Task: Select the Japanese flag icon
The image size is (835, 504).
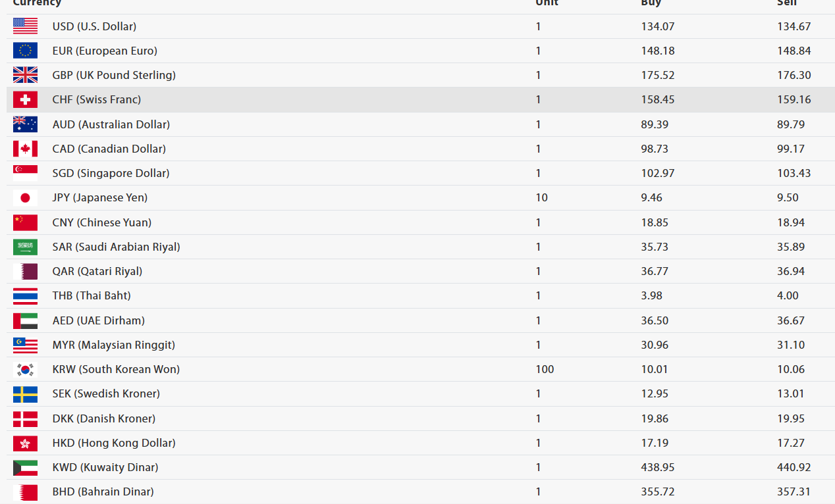Action: click(25, 197)
